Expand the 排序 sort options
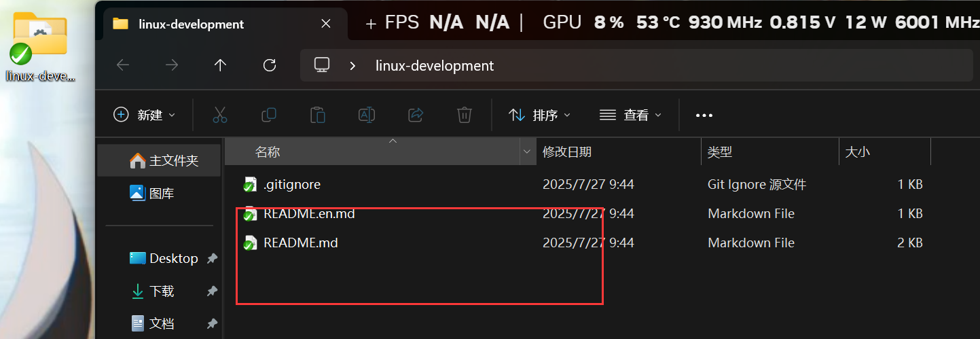 (x=540, y=115)
